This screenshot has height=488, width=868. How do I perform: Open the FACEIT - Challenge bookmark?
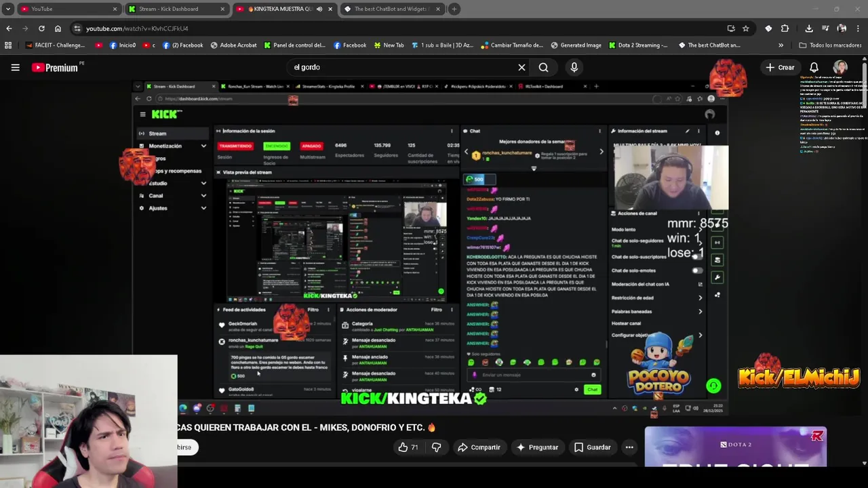(x=55, y=45)
